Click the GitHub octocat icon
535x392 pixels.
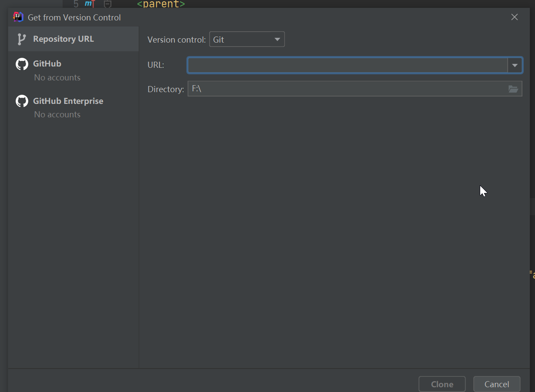point(22,64)
